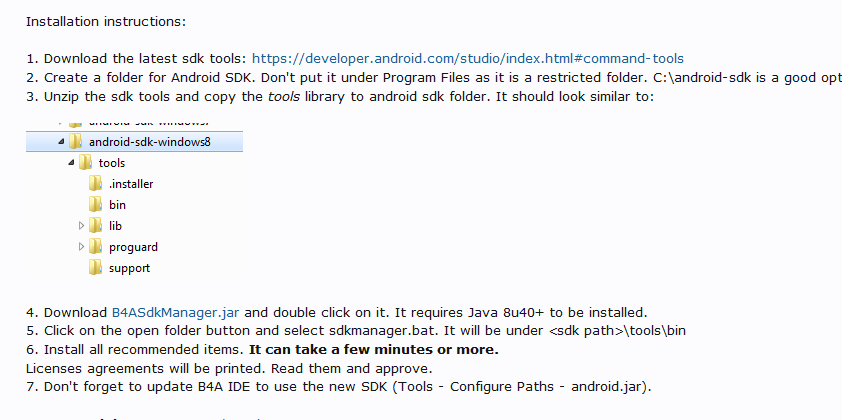Screen dimensions: 842x420
Task: Select the lib label in the tree
Action: pos(115,225)
